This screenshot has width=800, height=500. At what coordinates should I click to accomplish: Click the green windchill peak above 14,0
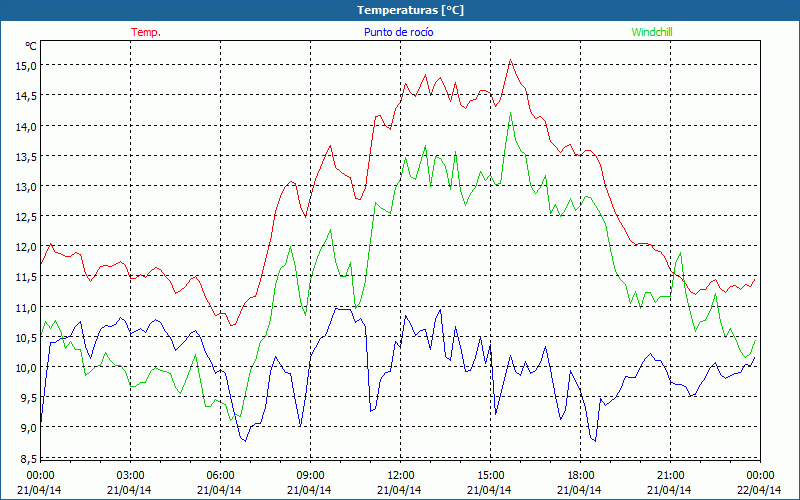(510, 114)
